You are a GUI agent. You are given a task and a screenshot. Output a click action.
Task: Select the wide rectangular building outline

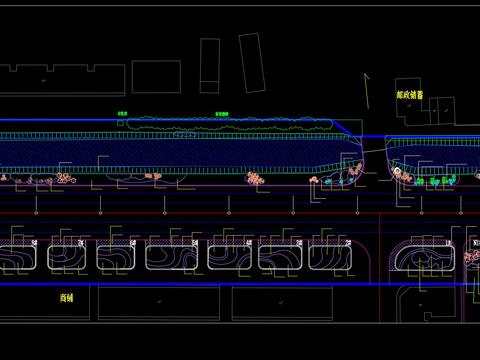point(156,77)
